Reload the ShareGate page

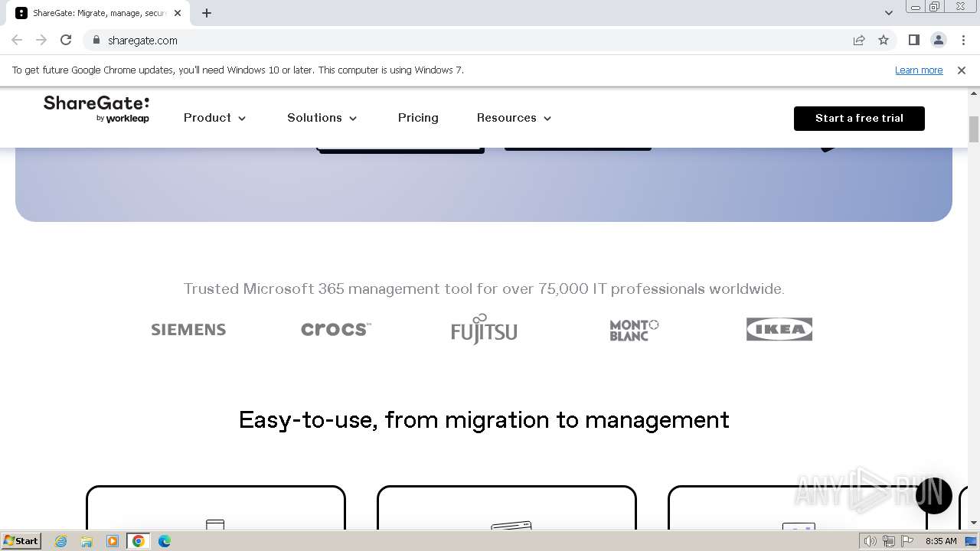point(66,40)
